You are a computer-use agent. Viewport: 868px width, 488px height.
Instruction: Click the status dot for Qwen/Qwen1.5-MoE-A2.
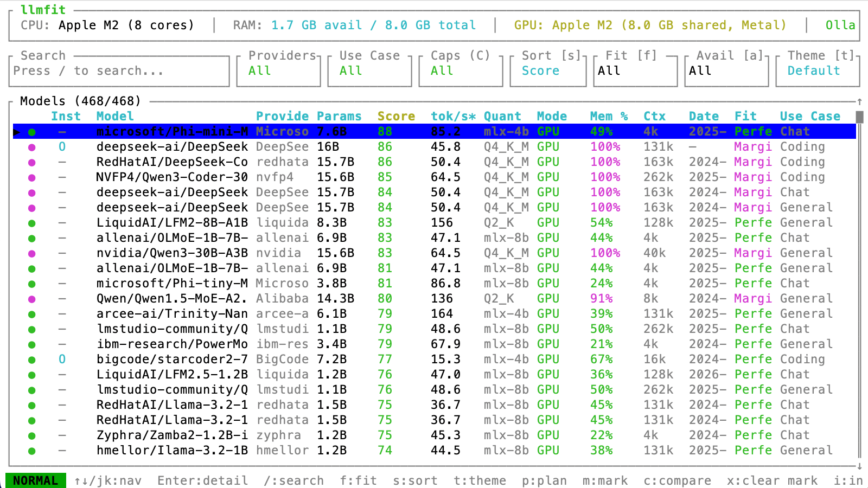(32, 299)
